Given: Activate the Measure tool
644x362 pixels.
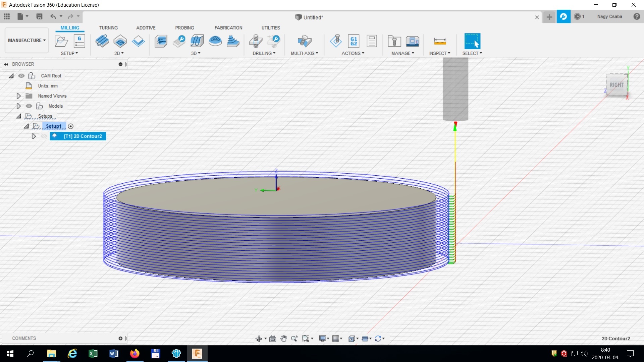Looking at the screenshot, I should (440, 41).
